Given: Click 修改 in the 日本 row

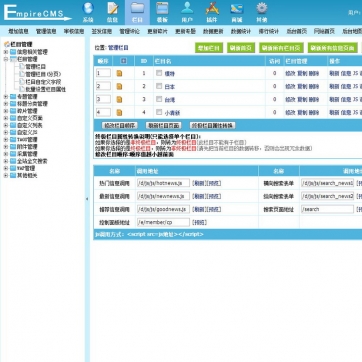Looking at the screenshot, I should click(x=290, y=86).
